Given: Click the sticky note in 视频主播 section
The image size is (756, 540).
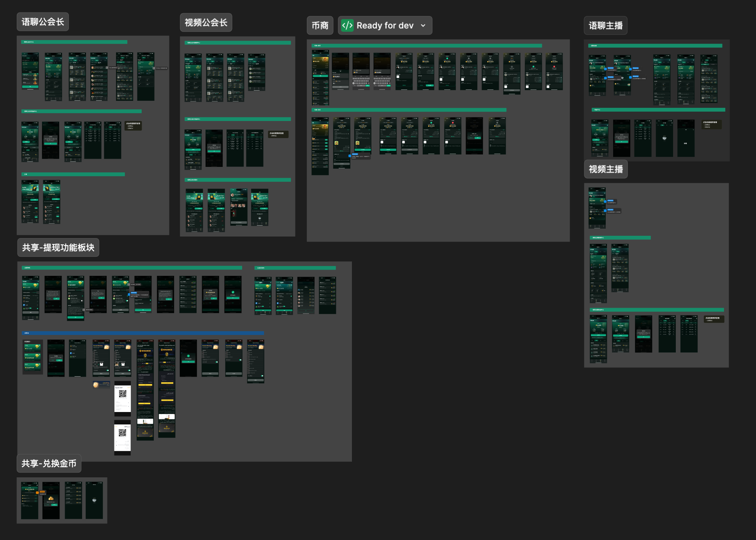Looking at the screenshot, I should point(714,319).
